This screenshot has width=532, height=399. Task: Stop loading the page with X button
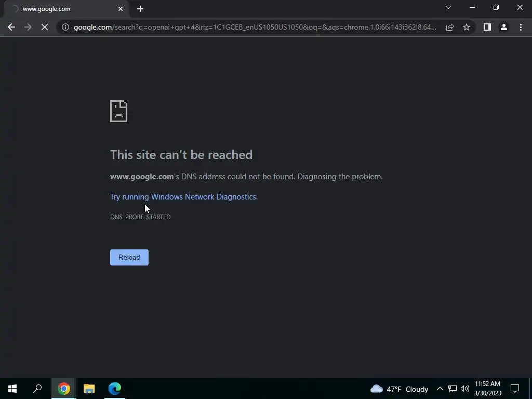tap(45, 27)
